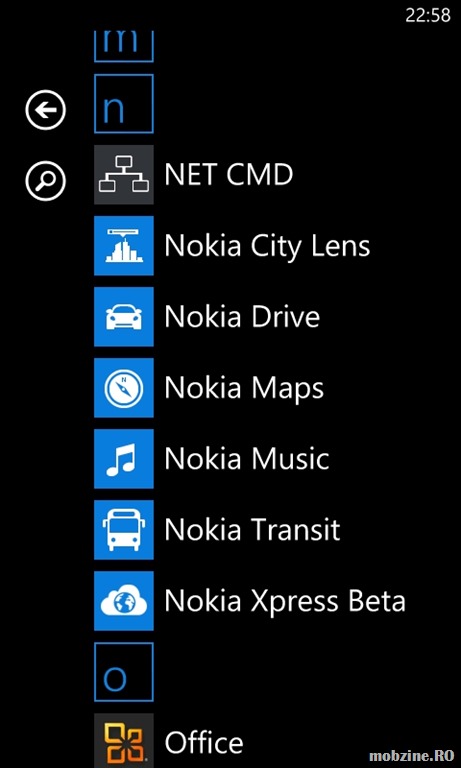
Task: Jump to letter list via 'n' tile
Action: click(x=124, y=104)
